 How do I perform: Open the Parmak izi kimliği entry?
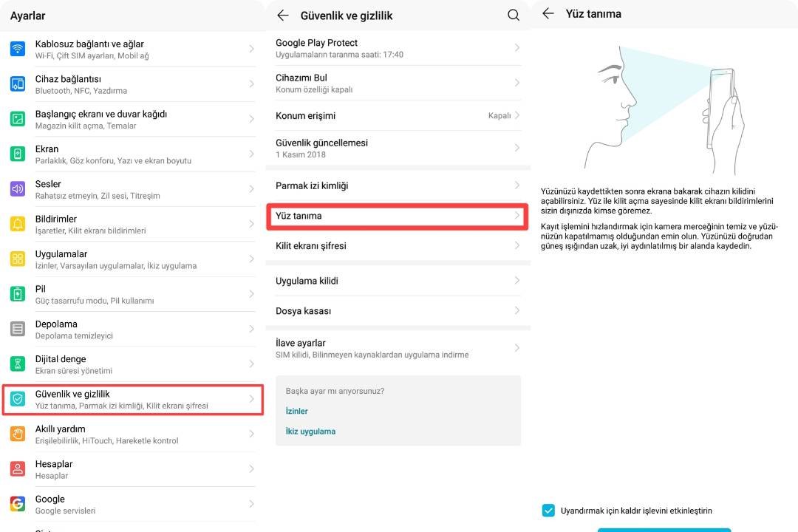[397, 185]
